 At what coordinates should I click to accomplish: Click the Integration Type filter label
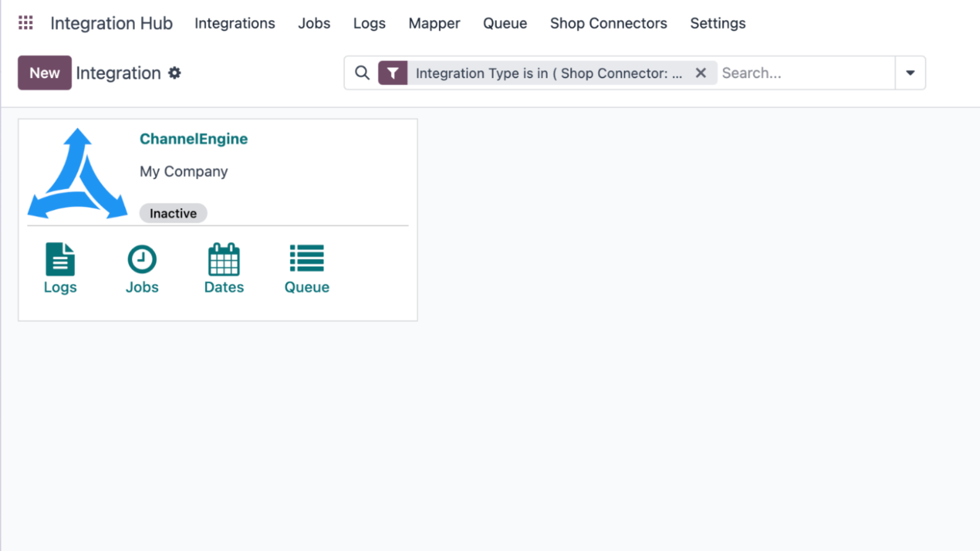549,73
